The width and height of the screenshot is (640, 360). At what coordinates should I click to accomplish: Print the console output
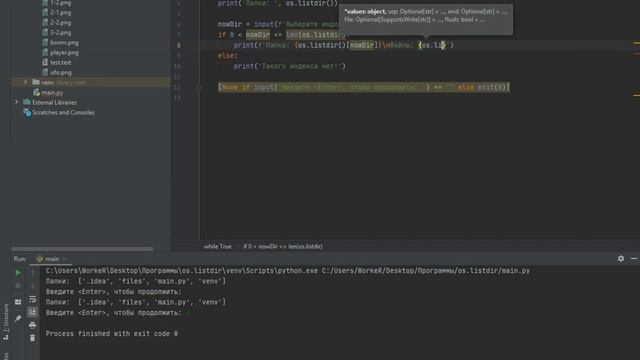coord(33,325)
